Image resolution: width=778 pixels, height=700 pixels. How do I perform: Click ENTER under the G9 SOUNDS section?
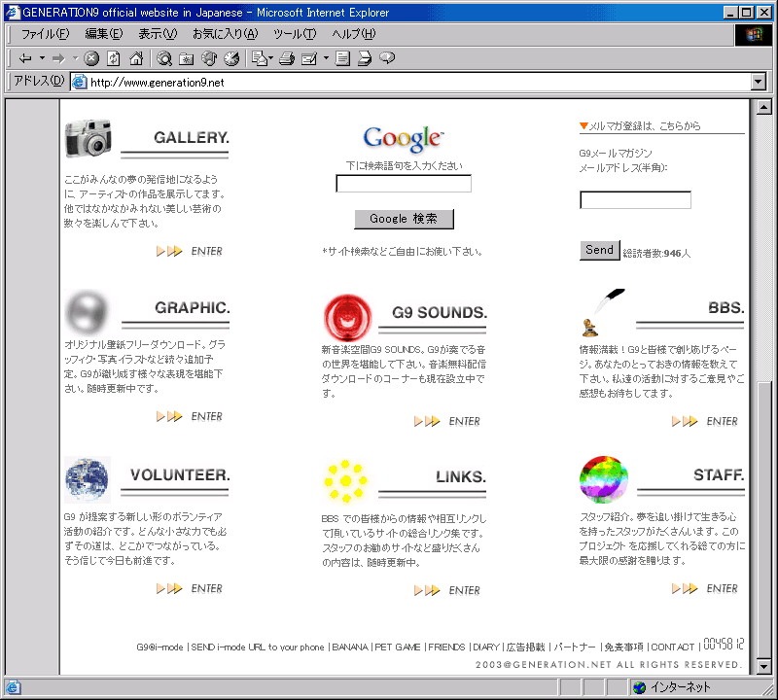pyautogui.click(x=447, y=421)
